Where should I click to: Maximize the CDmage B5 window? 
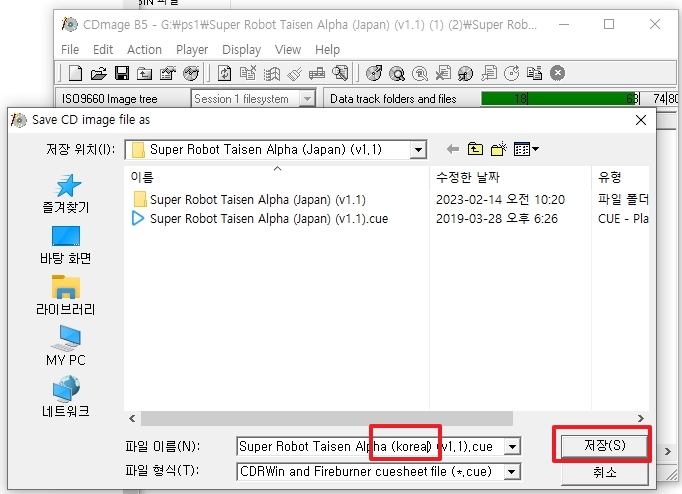point(609,24)
